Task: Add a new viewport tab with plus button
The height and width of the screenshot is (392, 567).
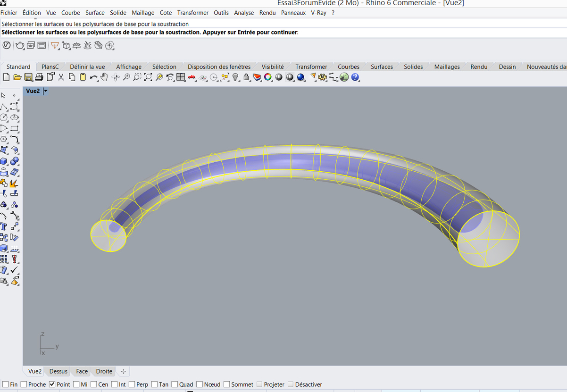Action: (x=123, y=371)
